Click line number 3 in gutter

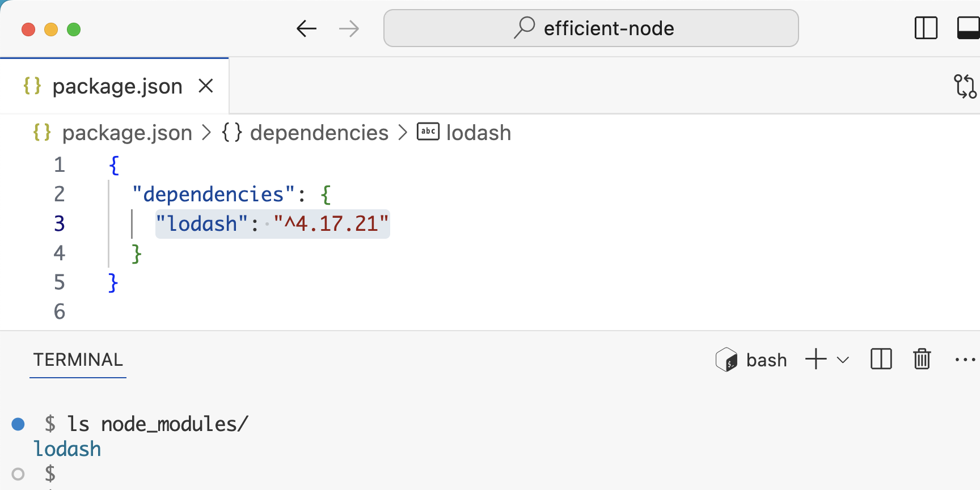tap(60, 223)
